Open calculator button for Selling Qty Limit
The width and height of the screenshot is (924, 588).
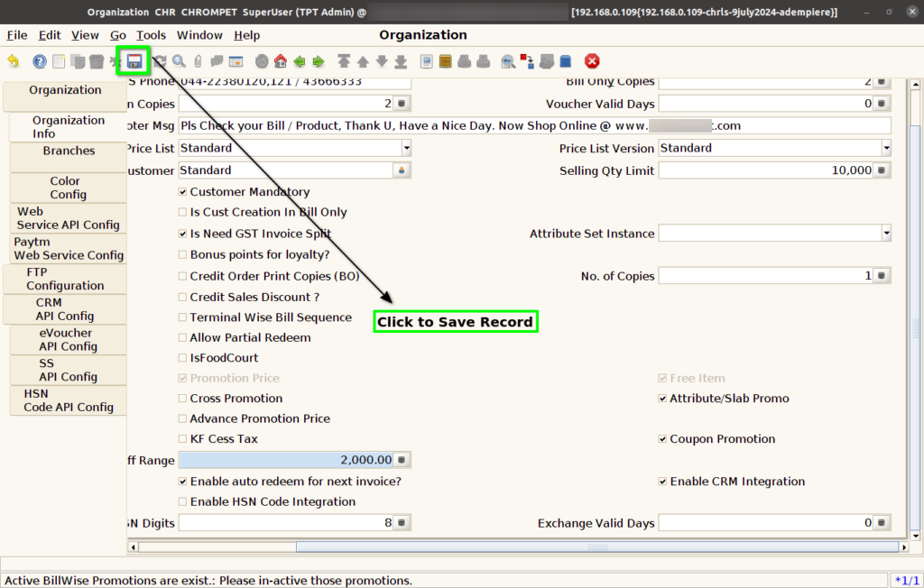[882, 170]
